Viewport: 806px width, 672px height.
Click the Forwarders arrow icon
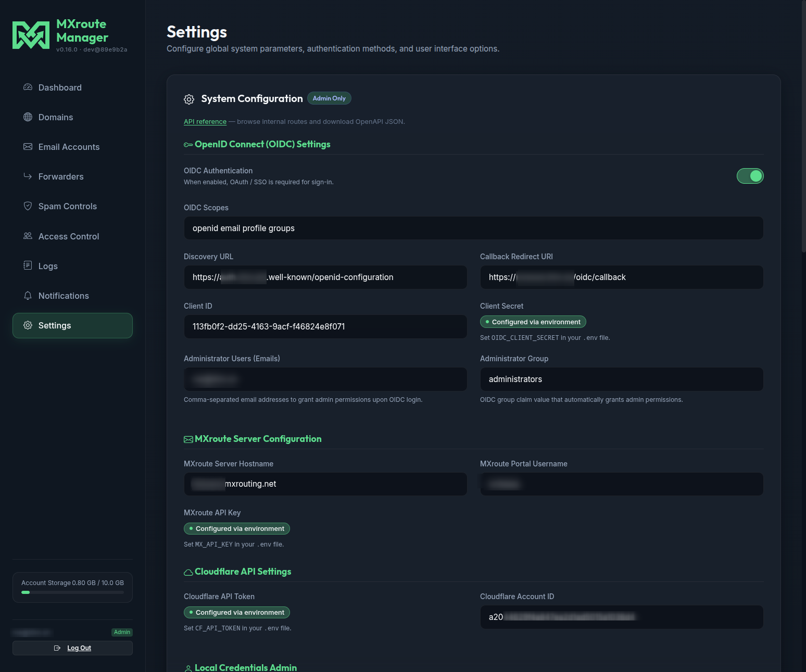click(x=28, y=176)
